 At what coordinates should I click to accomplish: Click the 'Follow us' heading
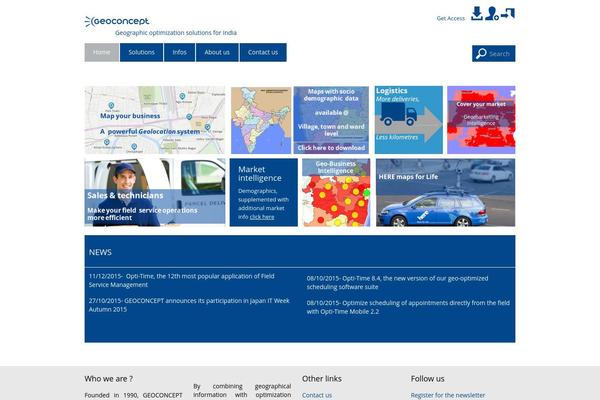tap(427, 379)
